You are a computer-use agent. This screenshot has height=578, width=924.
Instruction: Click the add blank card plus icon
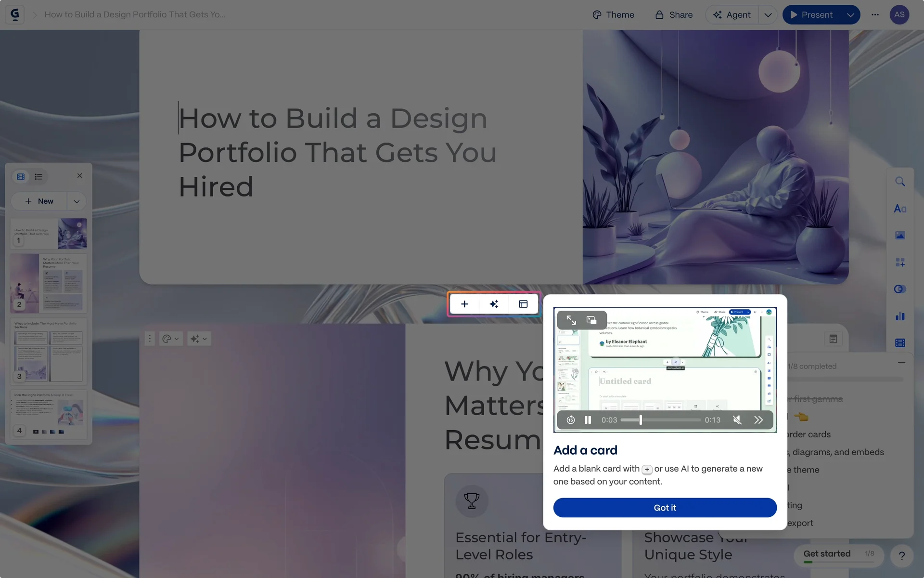point(464,304)
